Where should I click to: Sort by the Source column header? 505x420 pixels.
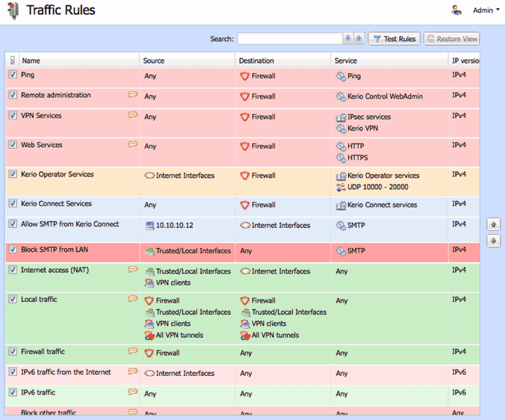(188, 61)
